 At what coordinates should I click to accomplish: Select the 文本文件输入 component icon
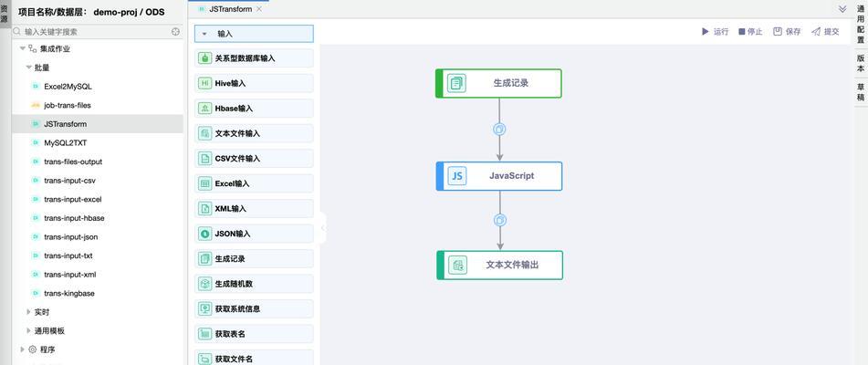pos(204,133)
